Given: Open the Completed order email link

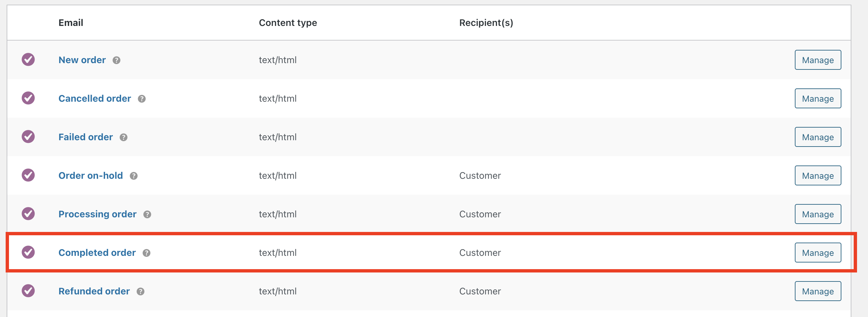Looking at the screenshot, I should click(x=97, y=253).
